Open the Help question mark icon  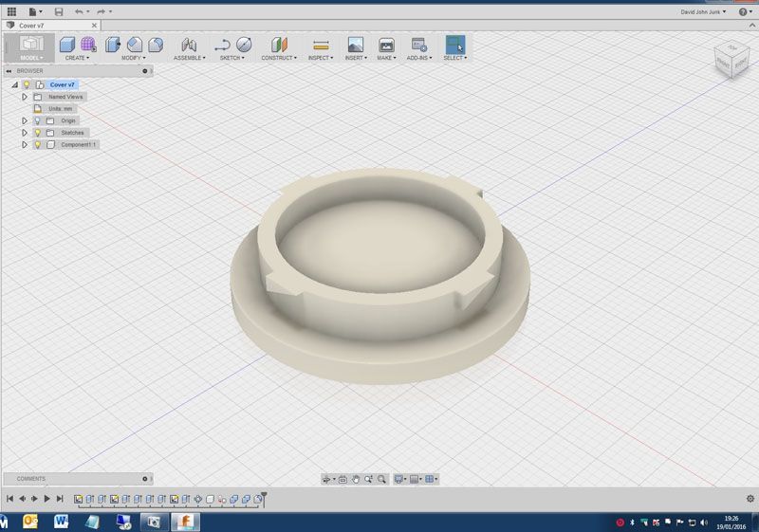pos(743,11)
